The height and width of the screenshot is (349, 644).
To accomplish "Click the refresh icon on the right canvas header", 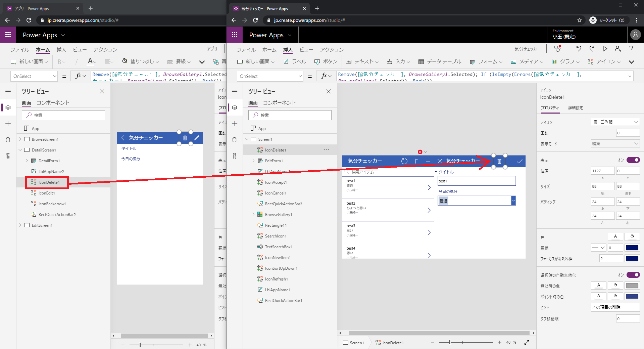I will click(404, 161).
